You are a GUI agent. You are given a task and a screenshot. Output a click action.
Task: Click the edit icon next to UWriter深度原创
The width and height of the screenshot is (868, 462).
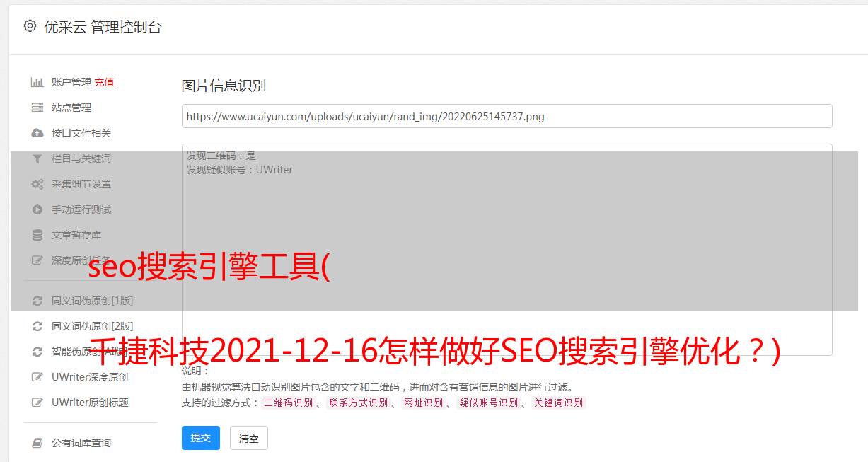click(x=37, y=377)
